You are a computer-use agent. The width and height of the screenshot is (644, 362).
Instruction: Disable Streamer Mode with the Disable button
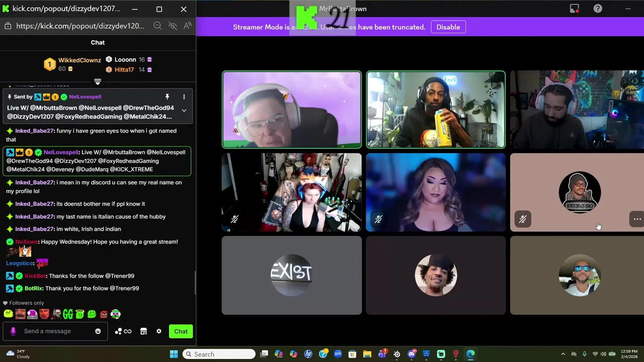(448, 27)
